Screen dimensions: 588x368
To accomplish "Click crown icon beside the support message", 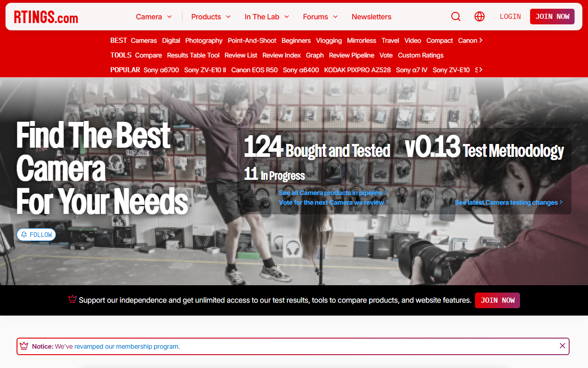I will [73, 299].
